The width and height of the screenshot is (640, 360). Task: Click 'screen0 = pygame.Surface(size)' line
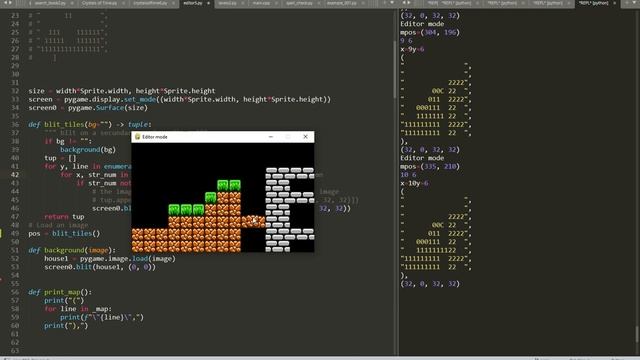coord(88,108)
